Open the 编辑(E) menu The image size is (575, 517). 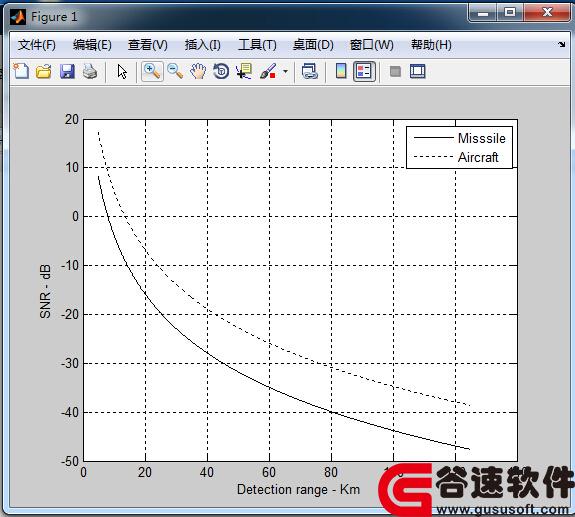pyautogui.click(x=92, y=45)
